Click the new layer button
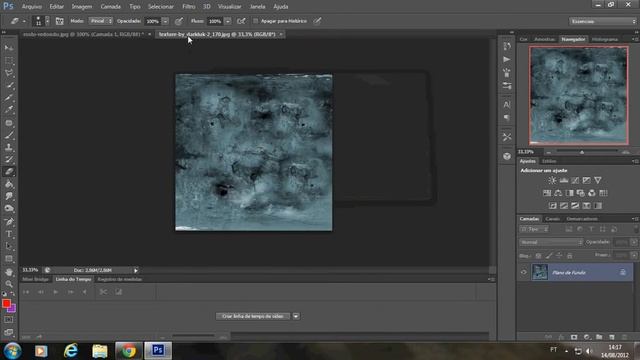 pyautogui.click(x=611, y=337)
